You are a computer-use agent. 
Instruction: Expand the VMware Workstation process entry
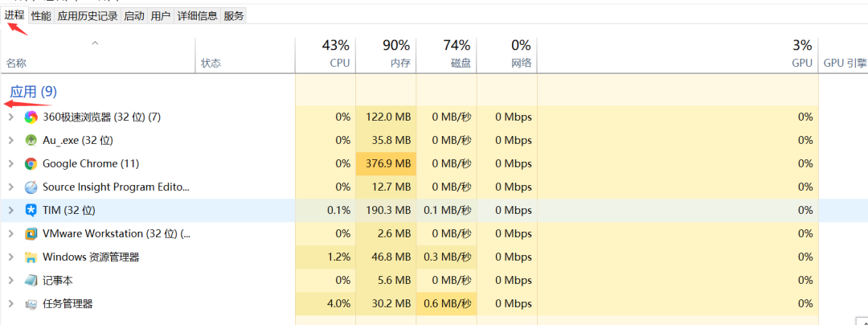(x=10, y=234)
